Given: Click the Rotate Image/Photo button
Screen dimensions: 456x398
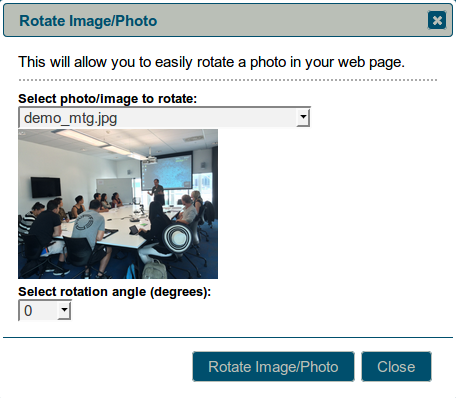Looking at the screenshot, I should coord(273,366).
